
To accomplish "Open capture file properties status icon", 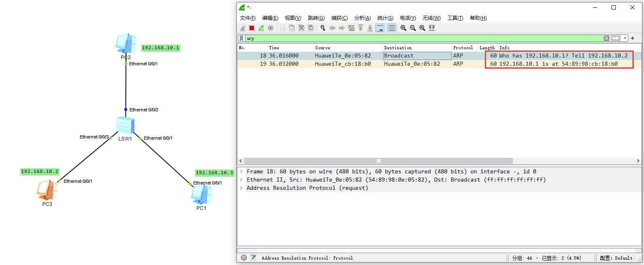I will 253,258.
